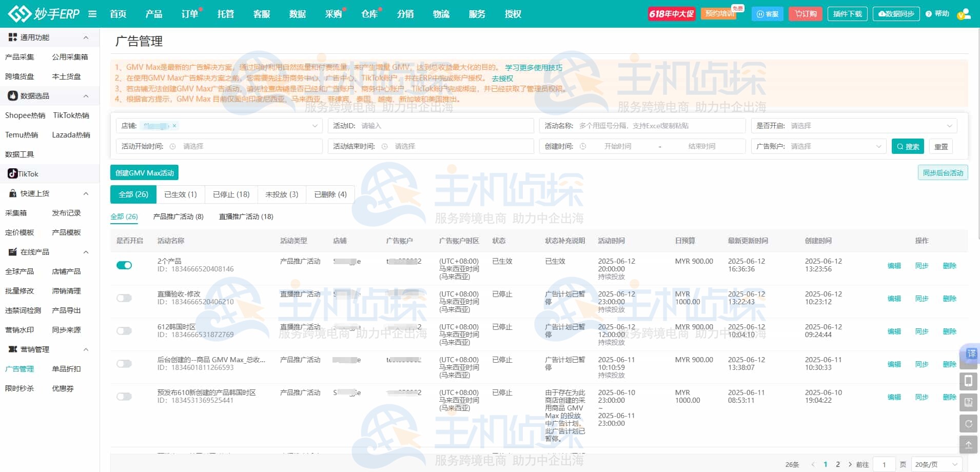Open the 广告账户 dropdown filter
This screenshot has width=980, height=472.
pos(819,146)
